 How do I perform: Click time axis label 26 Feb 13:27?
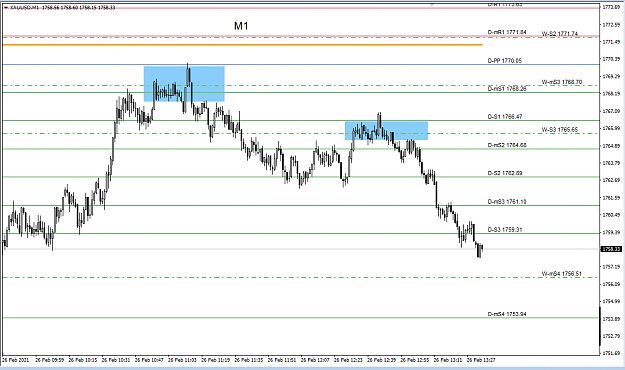click(481, 360)
